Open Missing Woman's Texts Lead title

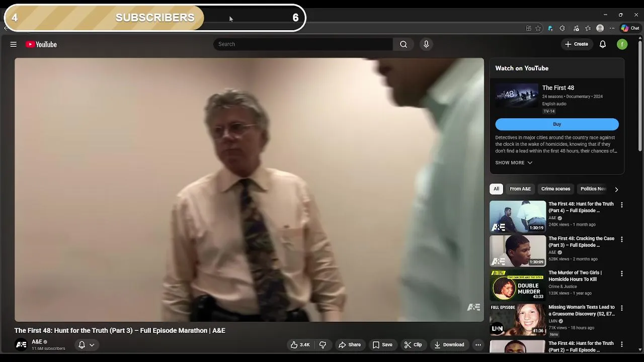coord(582,310)
